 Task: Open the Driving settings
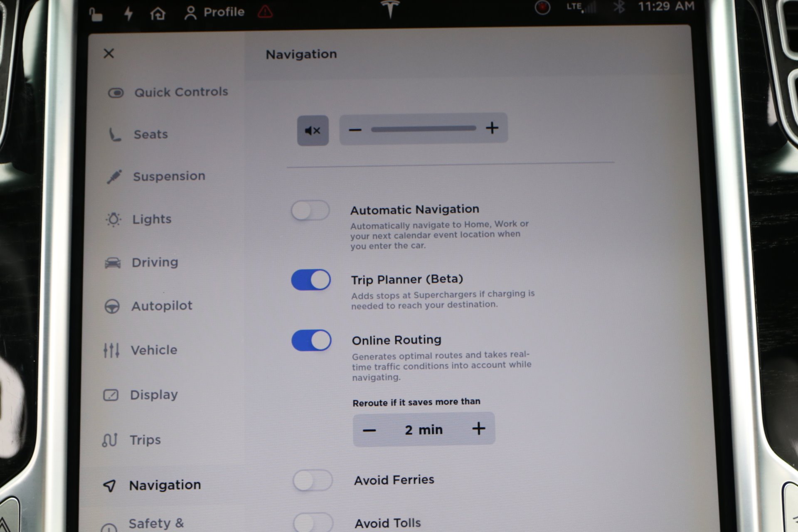coord(141,262)
